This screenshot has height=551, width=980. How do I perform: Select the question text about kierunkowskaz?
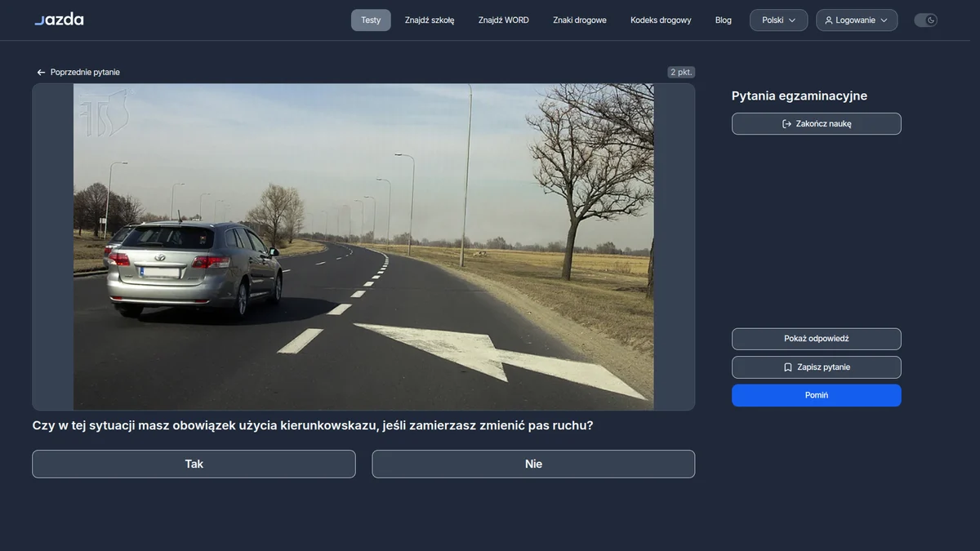[x=313, y=425]
